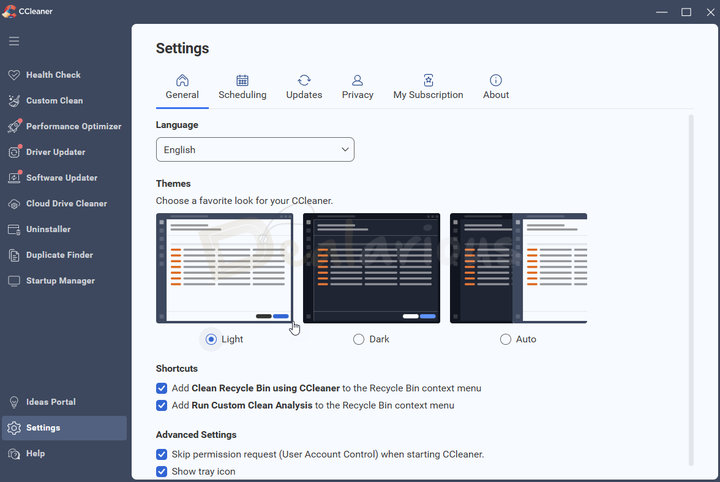This screenshot has width=720, height=482.
Task: Open the Privacy tab label
Action: click(x=358, y=95)
